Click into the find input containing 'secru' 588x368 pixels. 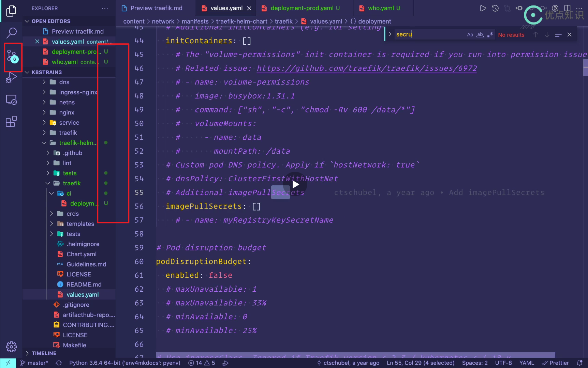pyautogui.click(x=430, y=34)
